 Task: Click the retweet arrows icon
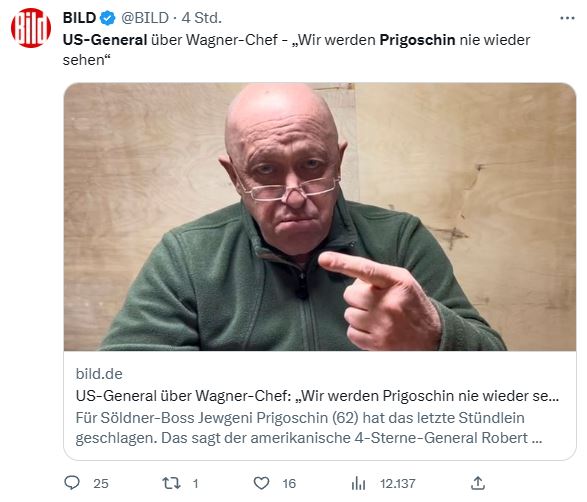[171, 483]
